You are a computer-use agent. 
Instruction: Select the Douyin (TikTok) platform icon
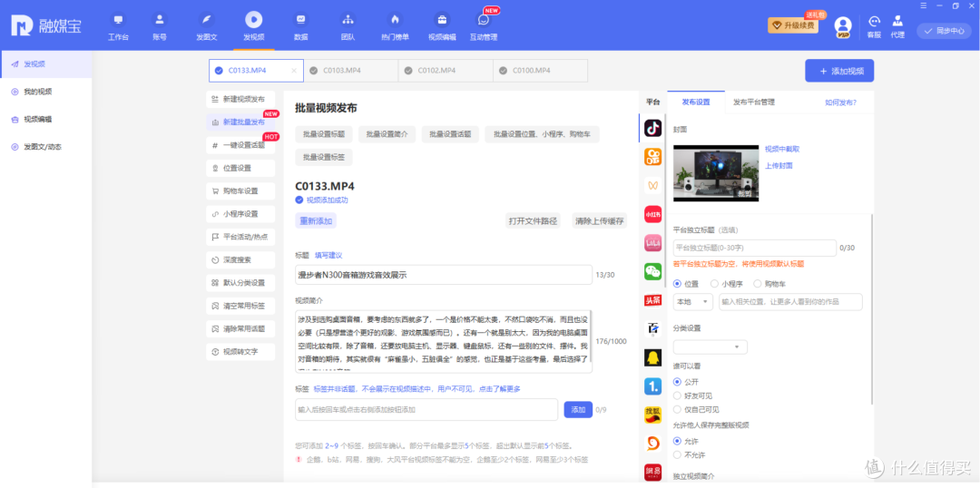click(652, 128)
